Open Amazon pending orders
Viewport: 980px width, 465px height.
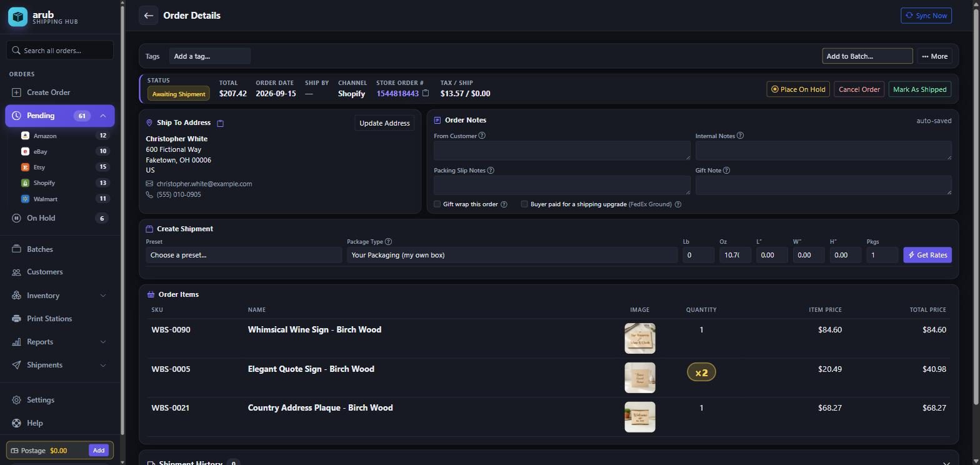[65, 136]
